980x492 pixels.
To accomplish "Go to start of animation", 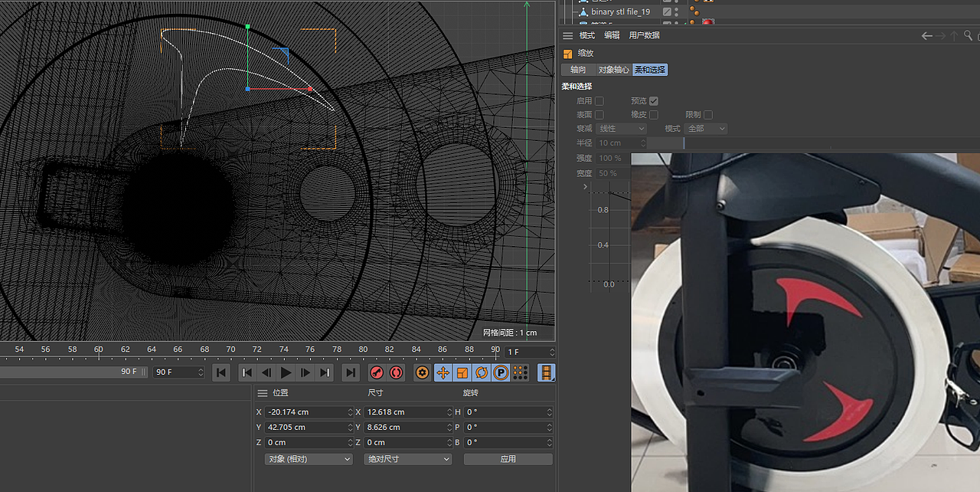I will point(220,372).
